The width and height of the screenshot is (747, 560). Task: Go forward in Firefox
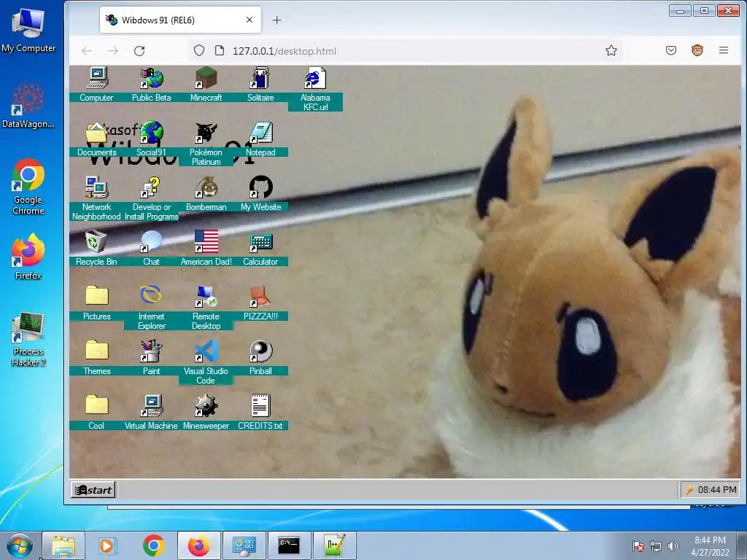[x=113, y=50]
